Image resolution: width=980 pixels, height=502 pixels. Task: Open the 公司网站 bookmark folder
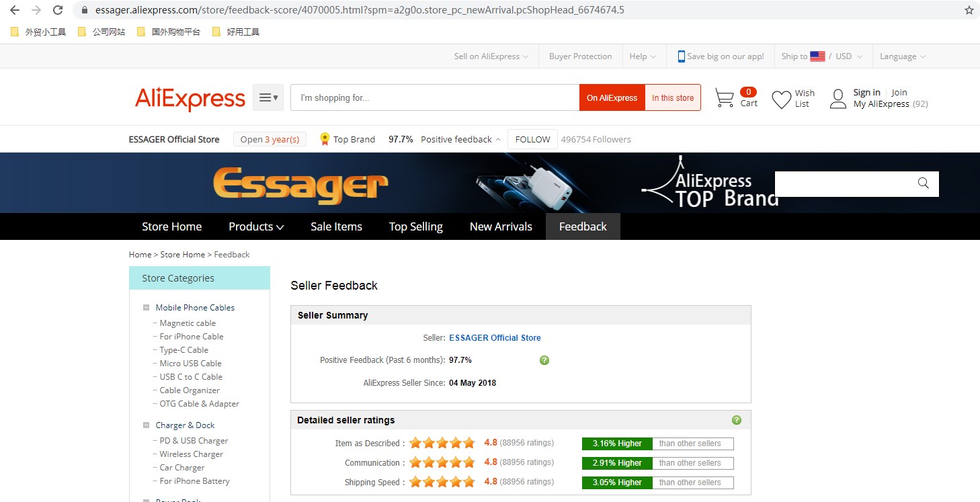coord(101,32)
